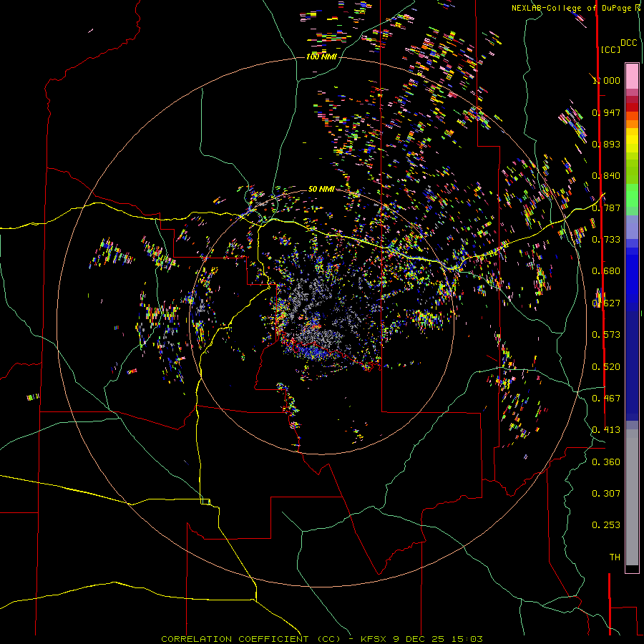Pick the red segment of color bar
Screen dimensions: 644x644
click(x=632, y=107)
